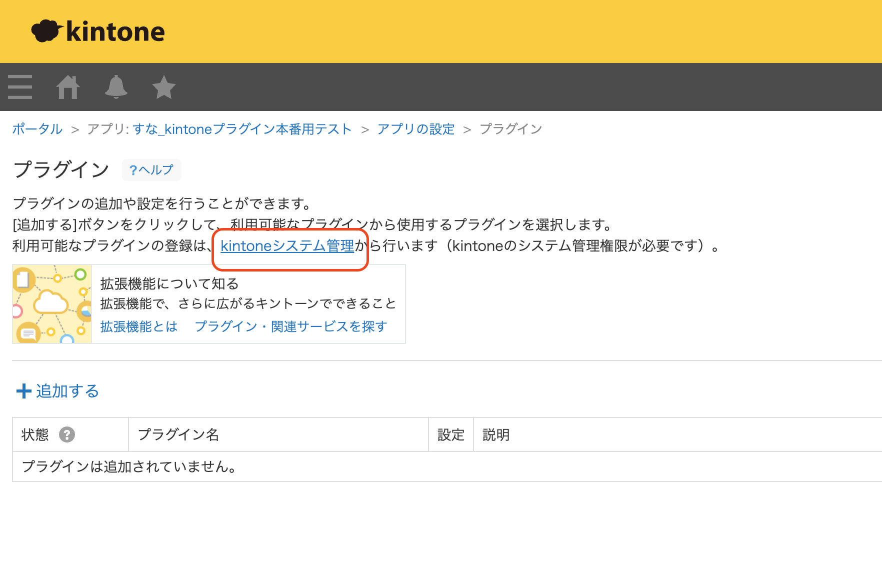Click the extension feature illustration thumbnail
This screenshot has height=588, width=882.
[52, 304]
